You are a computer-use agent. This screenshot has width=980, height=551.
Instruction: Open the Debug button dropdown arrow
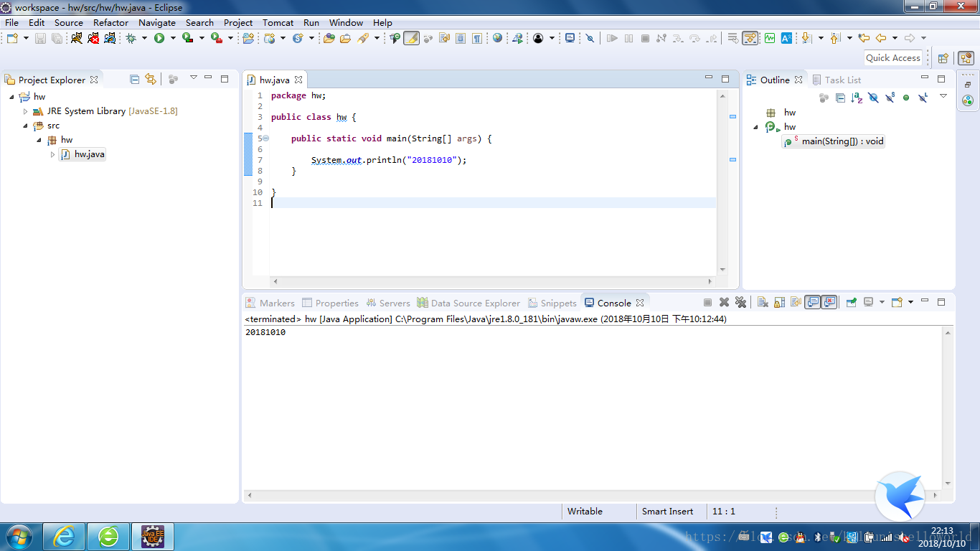click(x=144, y=38)
